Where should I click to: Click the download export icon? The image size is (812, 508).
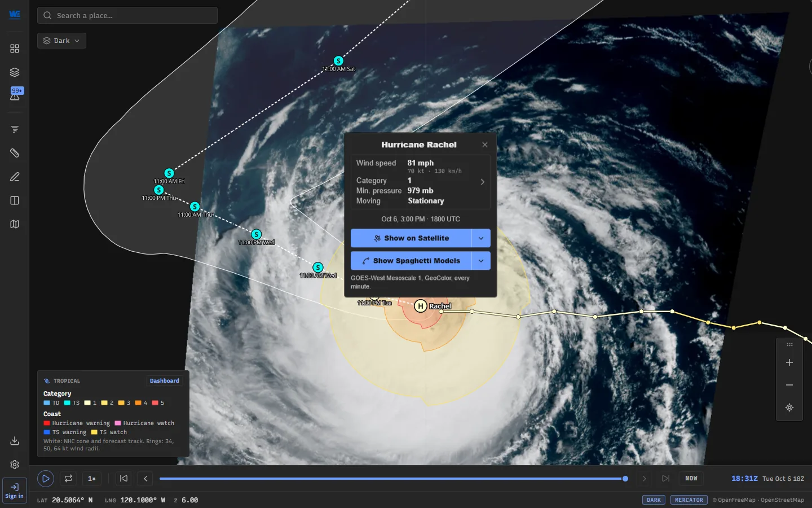click(15, 441)
